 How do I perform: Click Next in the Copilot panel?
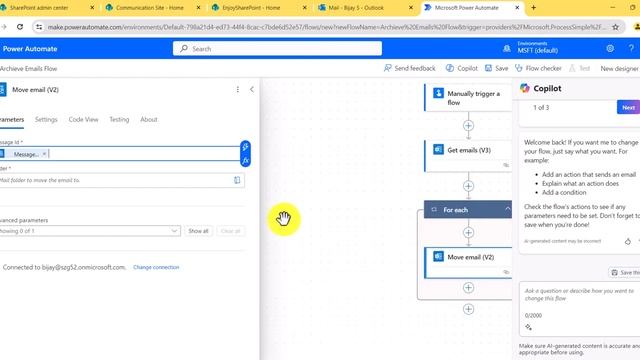tap(628, 108)
